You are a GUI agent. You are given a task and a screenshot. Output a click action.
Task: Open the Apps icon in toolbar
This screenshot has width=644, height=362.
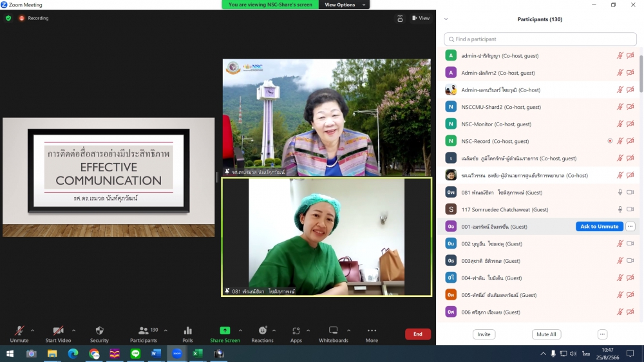[x=296, y=330]
